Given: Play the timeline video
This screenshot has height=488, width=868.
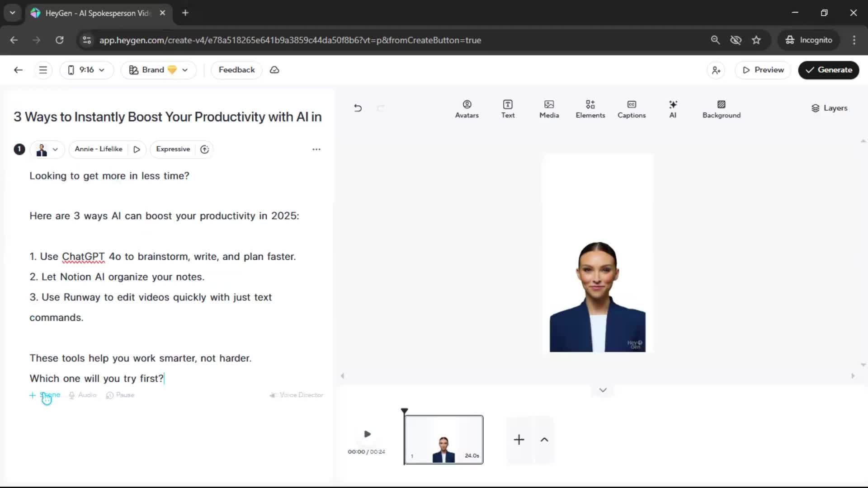Looking at the screenshot, I should click(367, 434).
